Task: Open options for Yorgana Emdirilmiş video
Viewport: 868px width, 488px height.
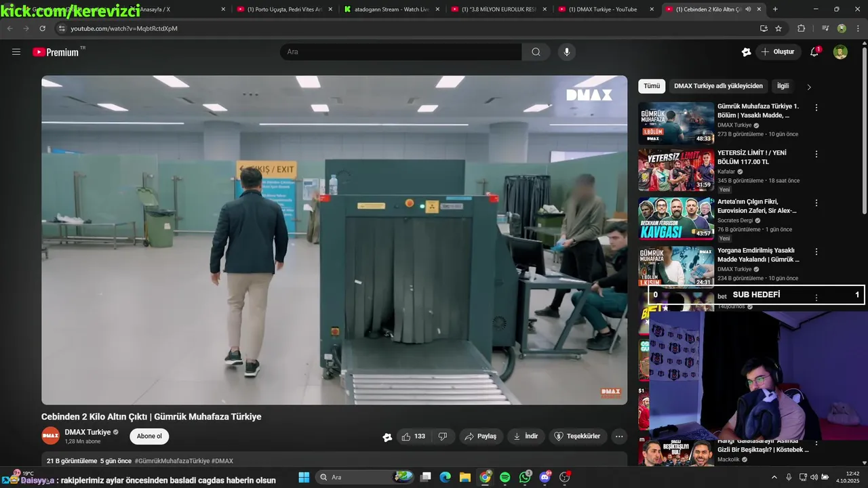Action: (x=816, y=251)
